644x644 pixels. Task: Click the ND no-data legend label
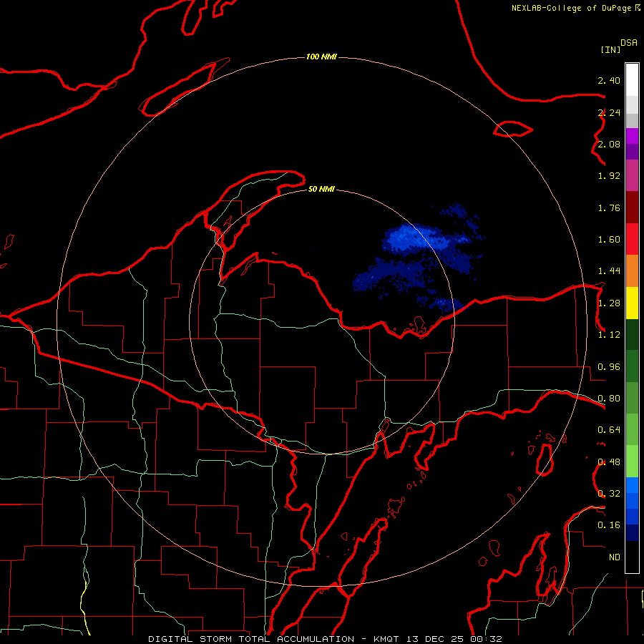(x=615, y=557)
